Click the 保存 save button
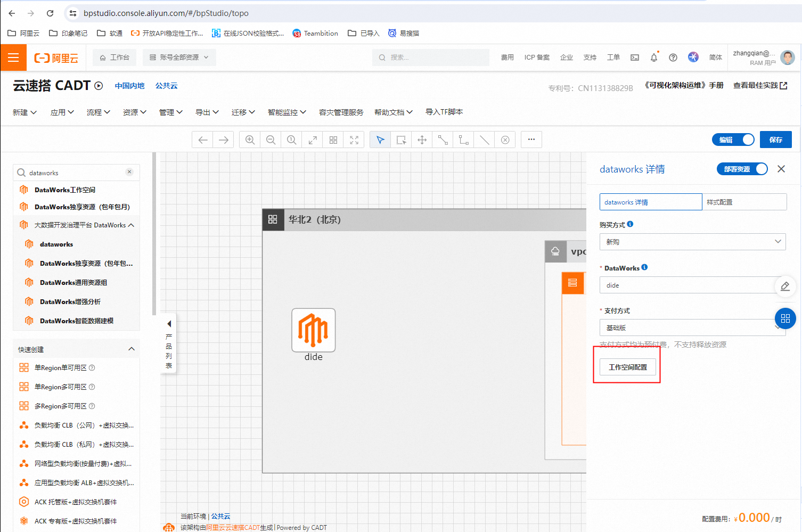 pyautogui.click(x=775, y=140)
